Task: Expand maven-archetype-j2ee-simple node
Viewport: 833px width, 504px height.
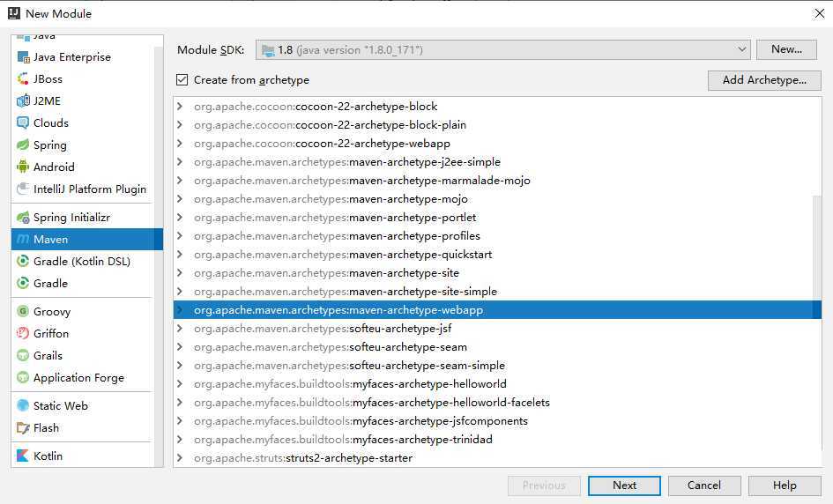Action: click(x=180, y=161)
